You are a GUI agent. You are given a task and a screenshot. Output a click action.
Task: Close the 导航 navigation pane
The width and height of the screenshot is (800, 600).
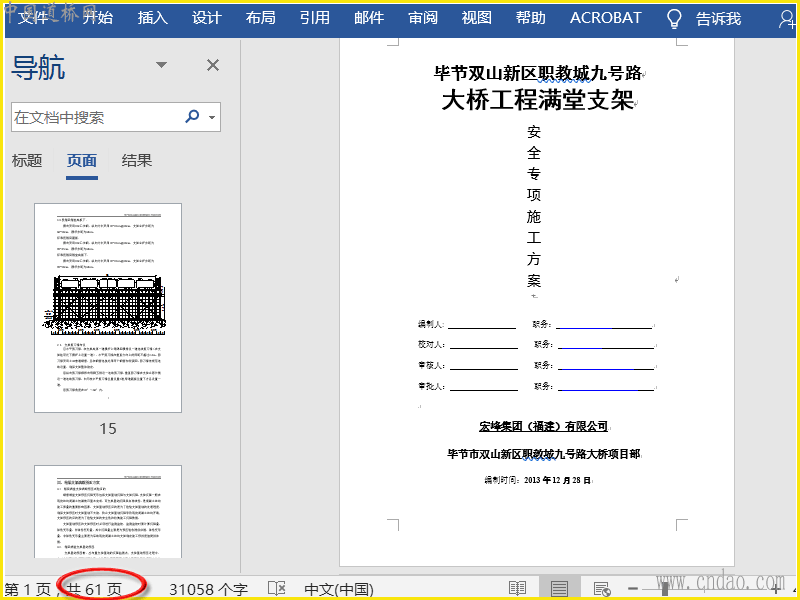click(213, 65)
